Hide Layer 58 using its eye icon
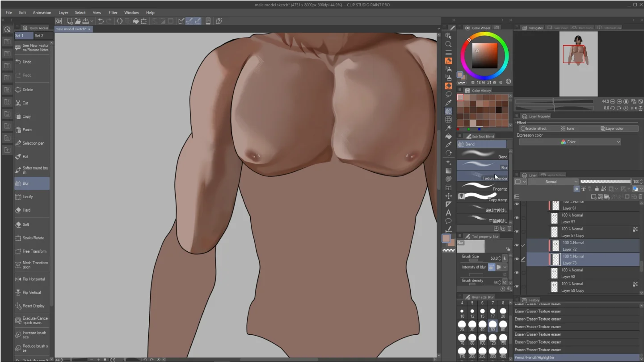644x362 pixels. [517, 273]
